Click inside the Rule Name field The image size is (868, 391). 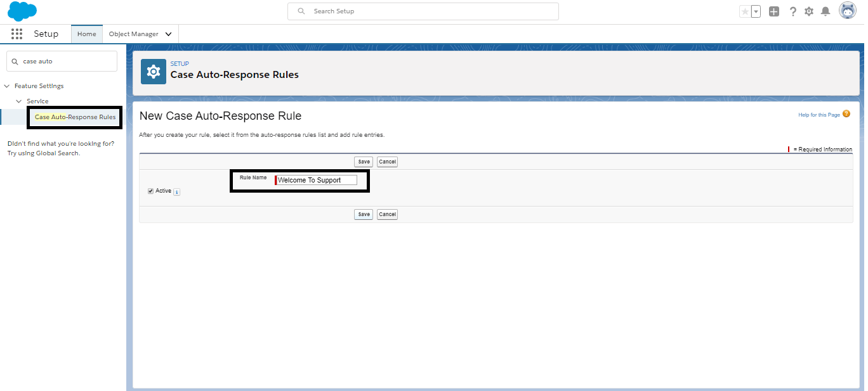tap(316, 179)
